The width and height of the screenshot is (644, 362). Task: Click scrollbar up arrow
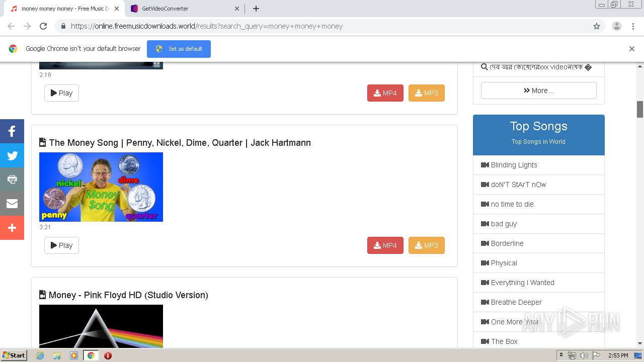tap(640, 66)
